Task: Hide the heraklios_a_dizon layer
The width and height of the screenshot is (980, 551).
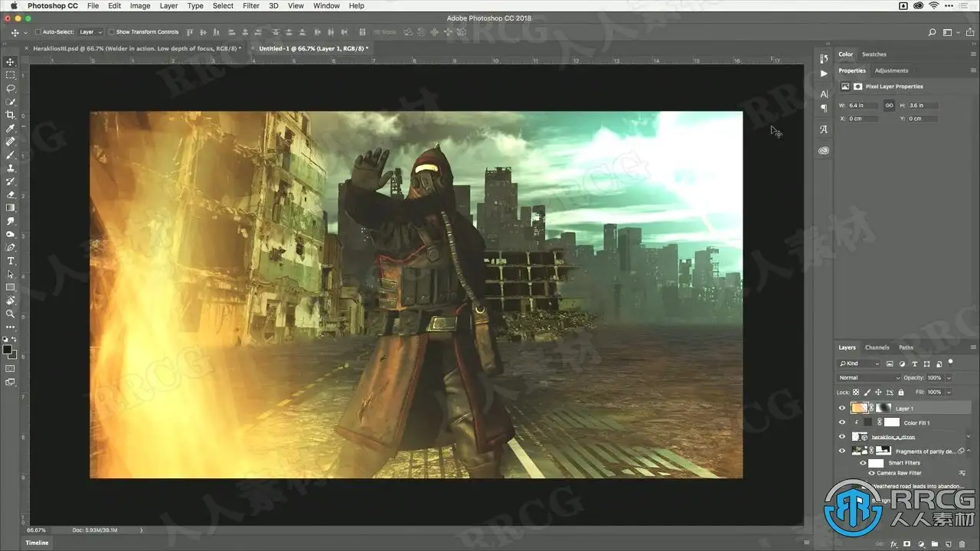Action: 842,437
